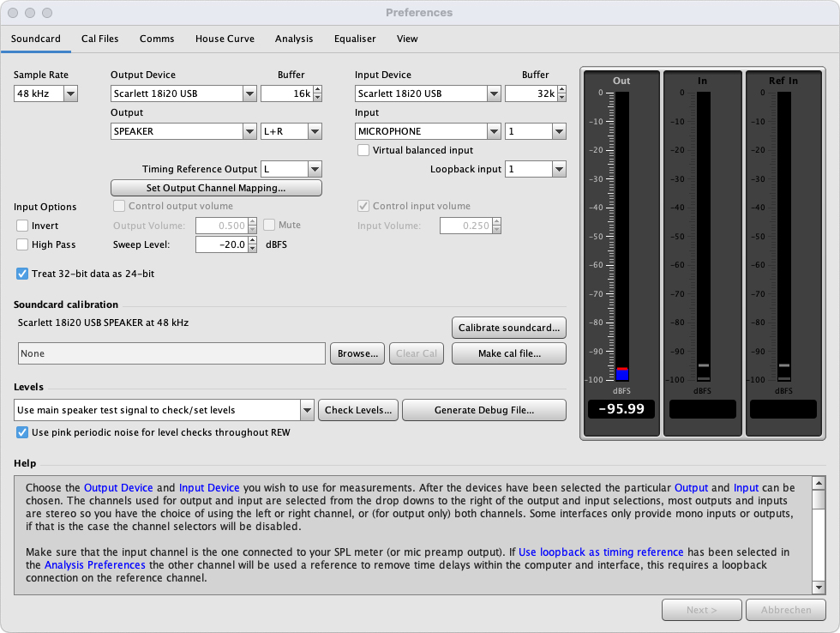This screenshot has width=840, height=633.
Task: Disable pink periodic noise for level checks
Action: tap(21, 432)
